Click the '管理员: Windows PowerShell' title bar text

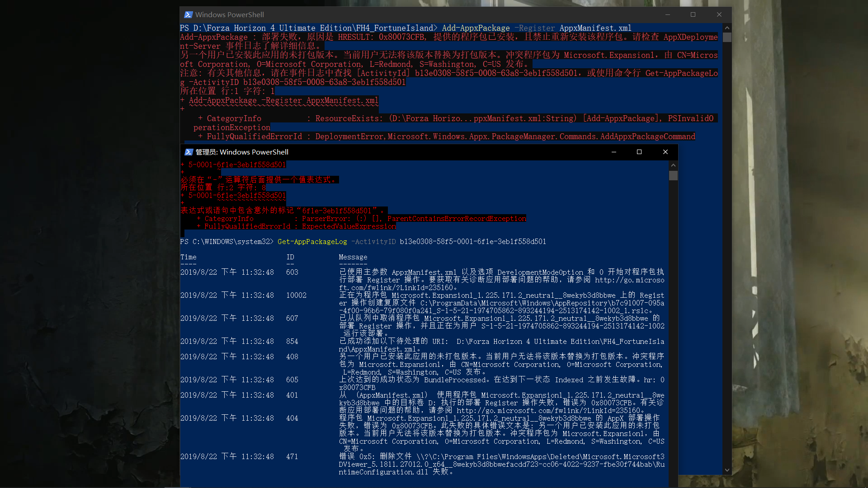[242, 152]
